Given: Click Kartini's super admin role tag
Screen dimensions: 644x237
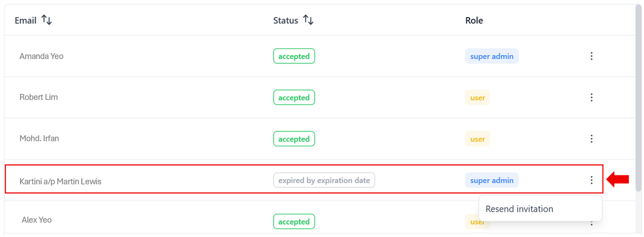Looking at the screenshot, I should pyautogui.click(x=492, y=180).
